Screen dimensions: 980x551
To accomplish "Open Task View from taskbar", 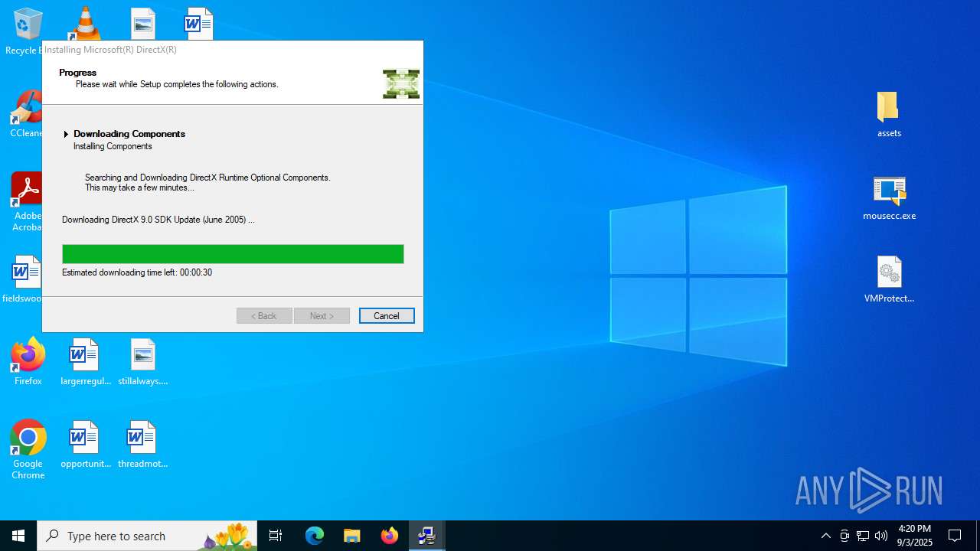I will [x=276, y=536].
